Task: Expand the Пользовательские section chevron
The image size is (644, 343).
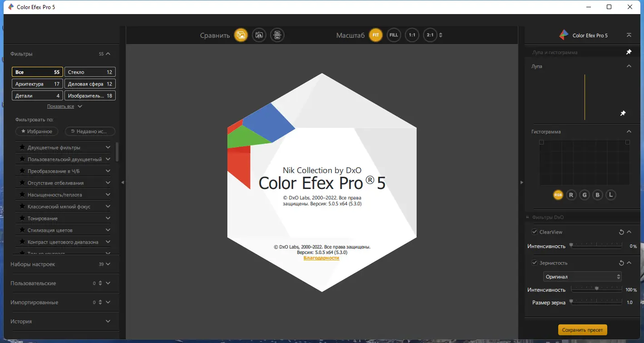Action: click(108, 283)
